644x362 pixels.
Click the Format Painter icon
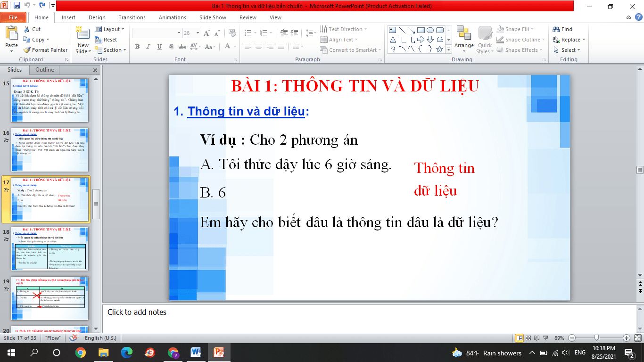[27, 50]
